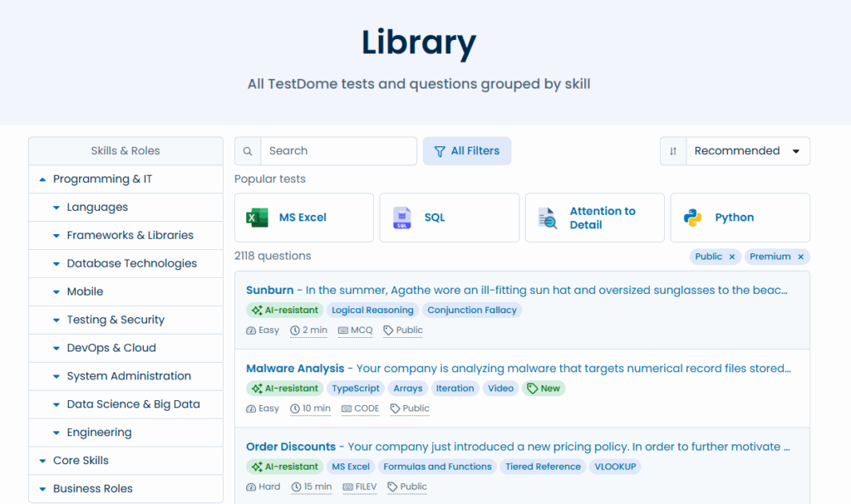Click the Conjunction Fallacy tag
Viewport: 851px width, 504px height.
pos(472,311)
